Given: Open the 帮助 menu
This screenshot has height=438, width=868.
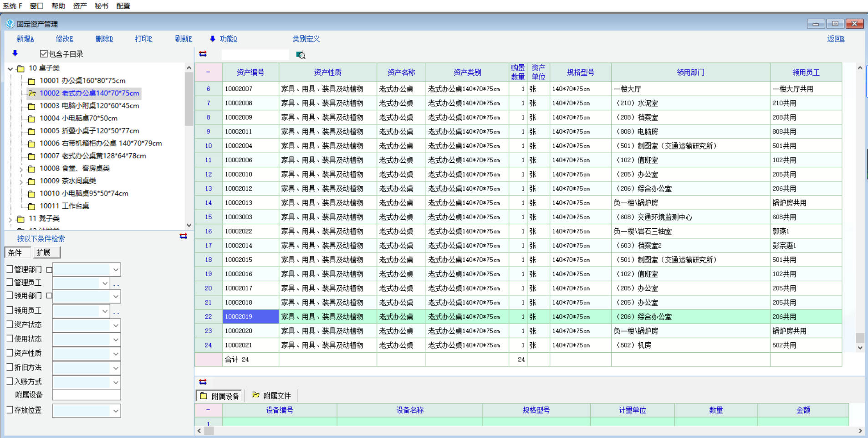Looking at the screenshot, I should (58, 6).
